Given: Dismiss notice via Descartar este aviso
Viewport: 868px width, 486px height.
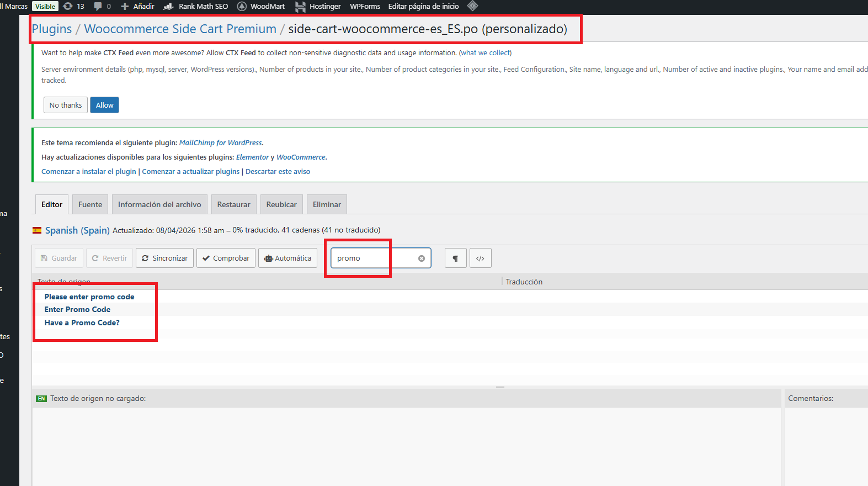Looking at the screenshot, I should 278,171.
